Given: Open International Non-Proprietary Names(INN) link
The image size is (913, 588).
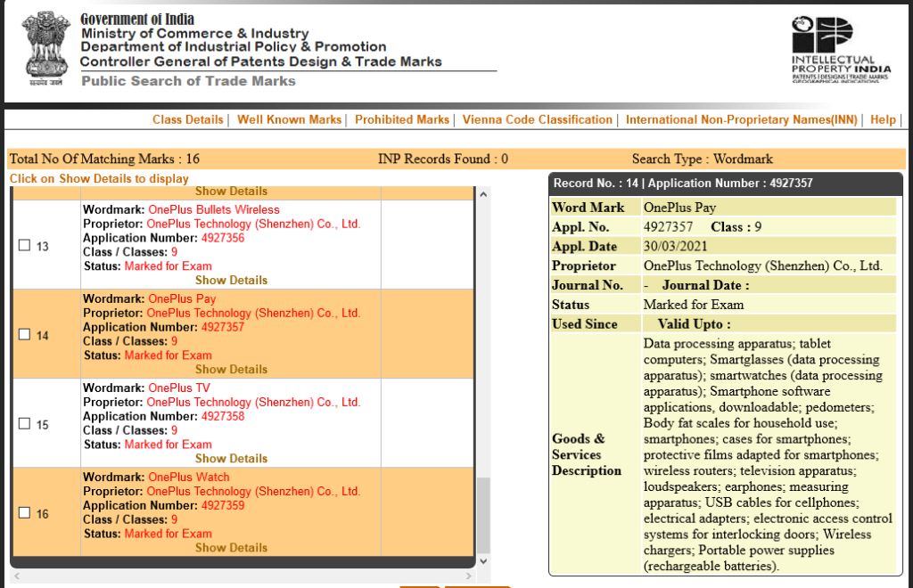Looking at the screenshot, I should (741, 119).
